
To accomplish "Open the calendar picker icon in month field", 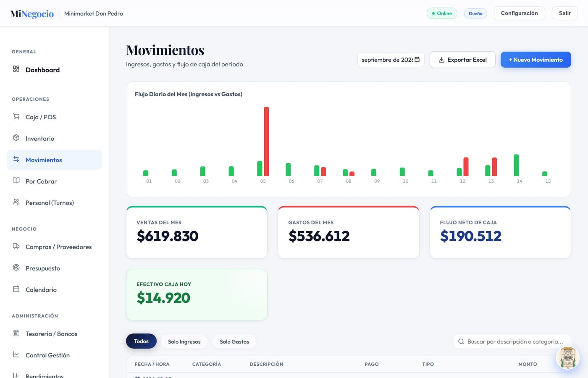I will tap(417, 60).
